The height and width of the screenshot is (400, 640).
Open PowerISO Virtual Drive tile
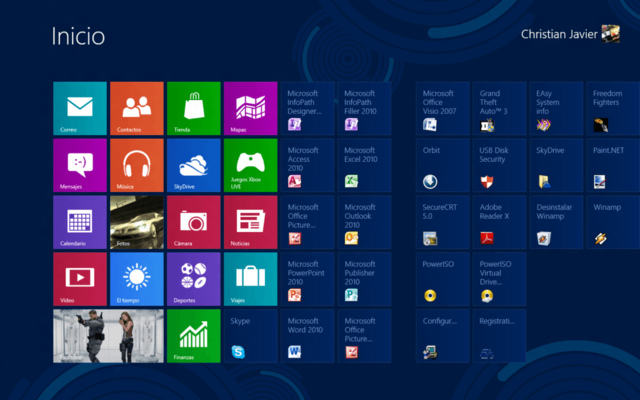click(500, 279)
